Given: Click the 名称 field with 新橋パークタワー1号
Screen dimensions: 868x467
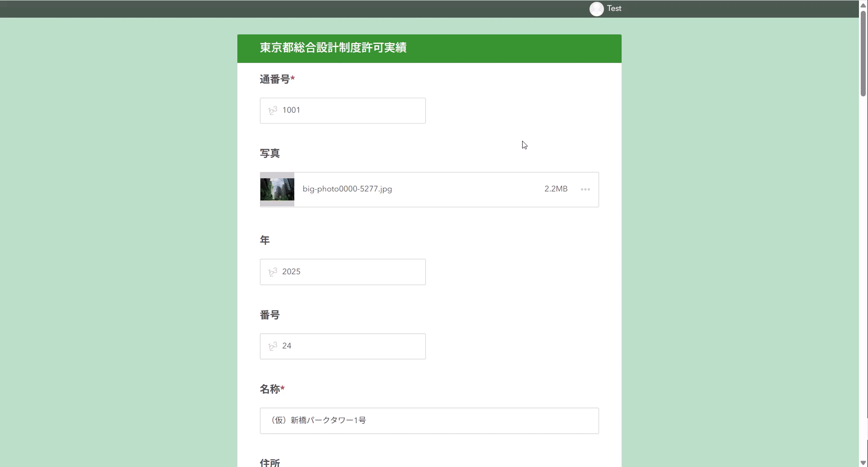Looking at the screenshot, I should [429, 421].
